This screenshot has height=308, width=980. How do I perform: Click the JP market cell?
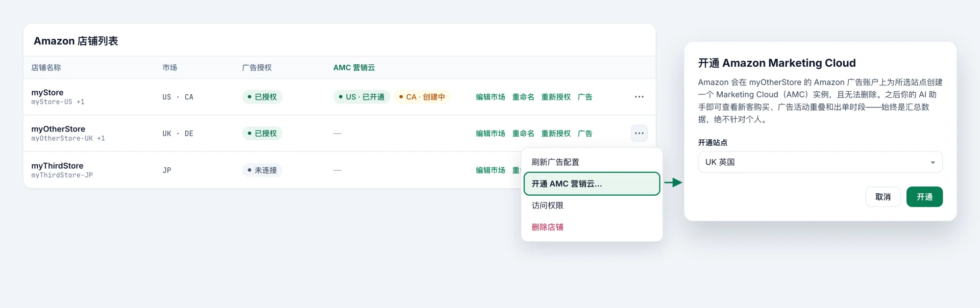167,170
